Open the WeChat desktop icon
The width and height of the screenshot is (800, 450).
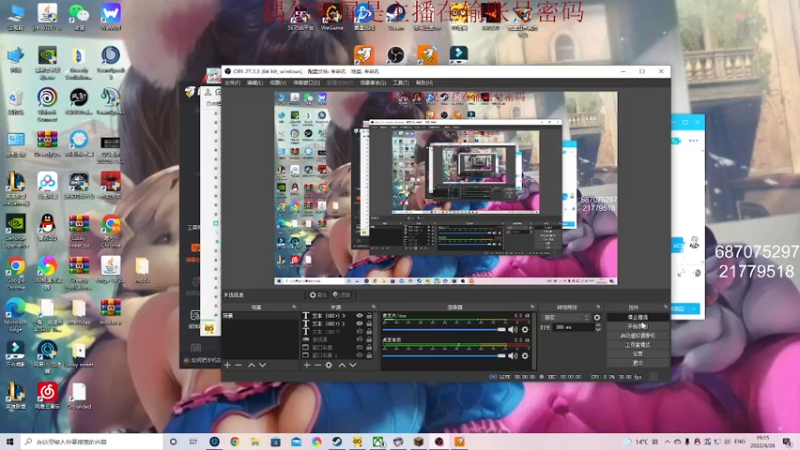[79, 17]
